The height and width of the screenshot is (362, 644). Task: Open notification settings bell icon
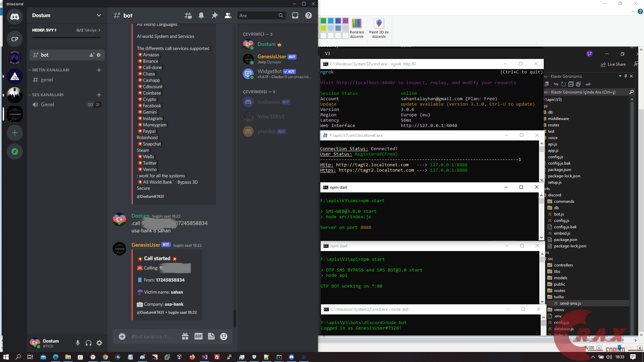pyautogui.click(x=201, y=15)
